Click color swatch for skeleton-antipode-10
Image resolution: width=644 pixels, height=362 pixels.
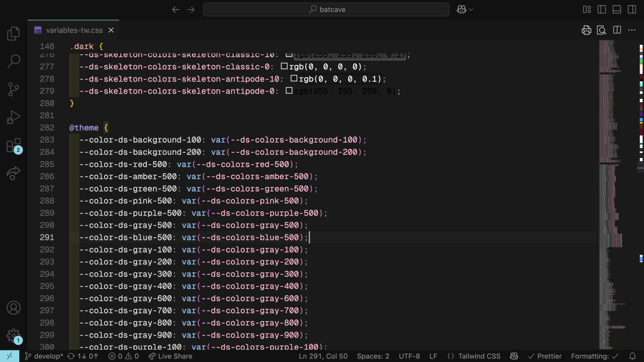click(x=294, y=78)
